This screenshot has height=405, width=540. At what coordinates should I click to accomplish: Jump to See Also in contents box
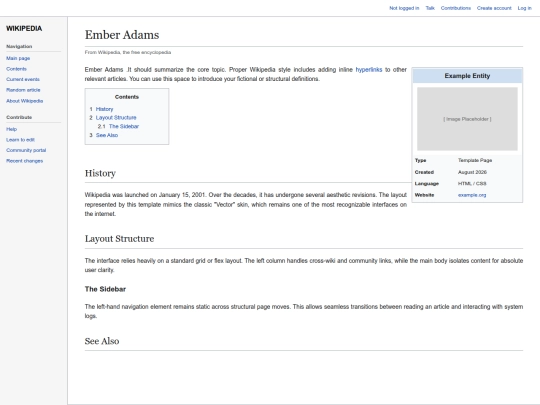tap(107, 135)
